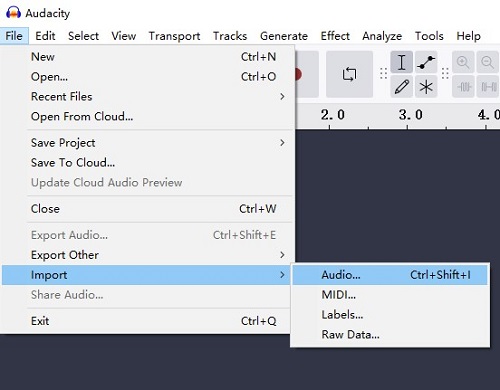Screen dimensions: 500x390
Task: Click Update Cloud Audio Preview entry
Action: 148,183
